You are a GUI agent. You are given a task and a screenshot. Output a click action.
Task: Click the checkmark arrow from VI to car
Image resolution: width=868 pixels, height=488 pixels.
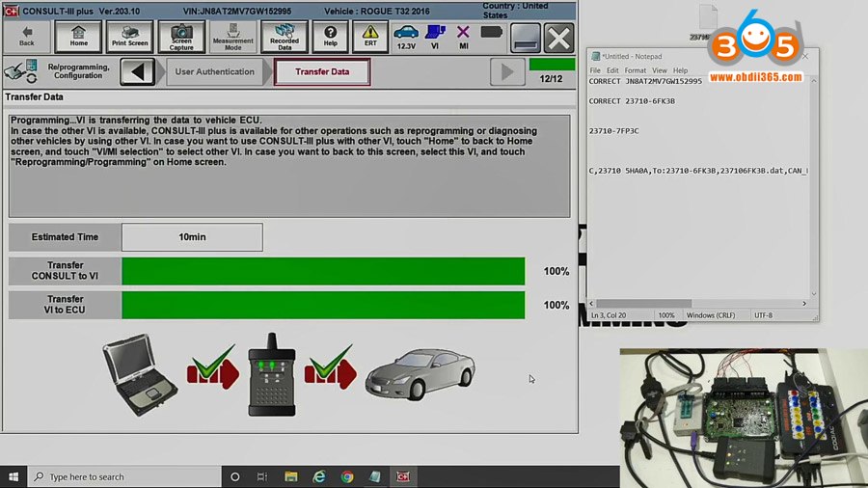click(331, 367)
